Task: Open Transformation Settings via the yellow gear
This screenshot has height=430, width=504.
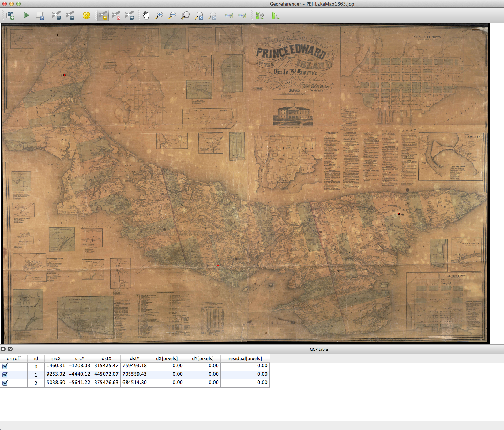Action: [x=86, y=15]
